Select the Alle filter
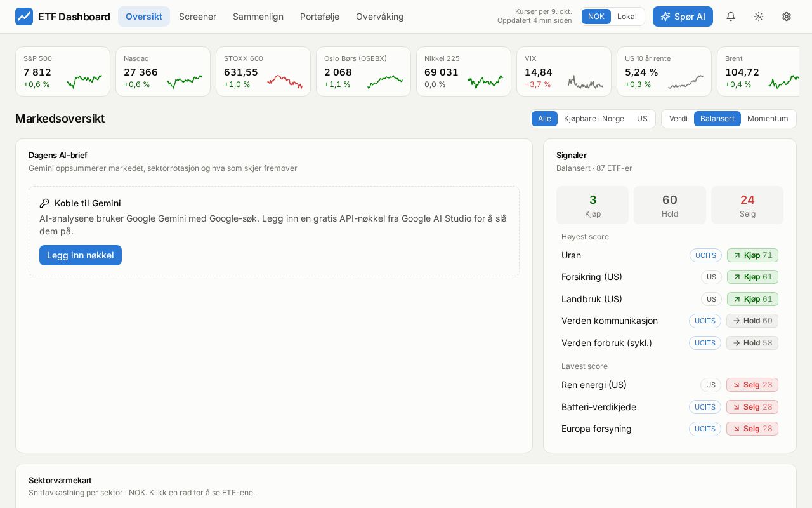 [x=544, y=119]
